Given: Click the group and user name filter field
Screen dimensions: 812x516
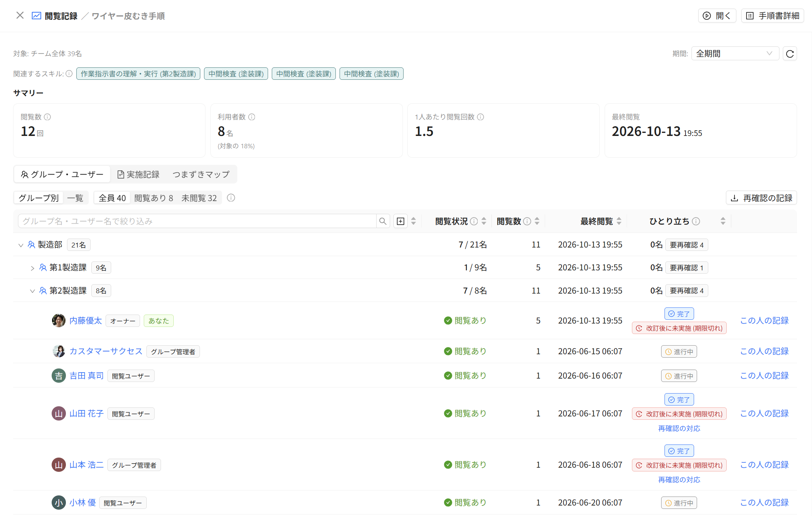Looking at the screenshot, I should pyautogui.click(x=197, y=221).
